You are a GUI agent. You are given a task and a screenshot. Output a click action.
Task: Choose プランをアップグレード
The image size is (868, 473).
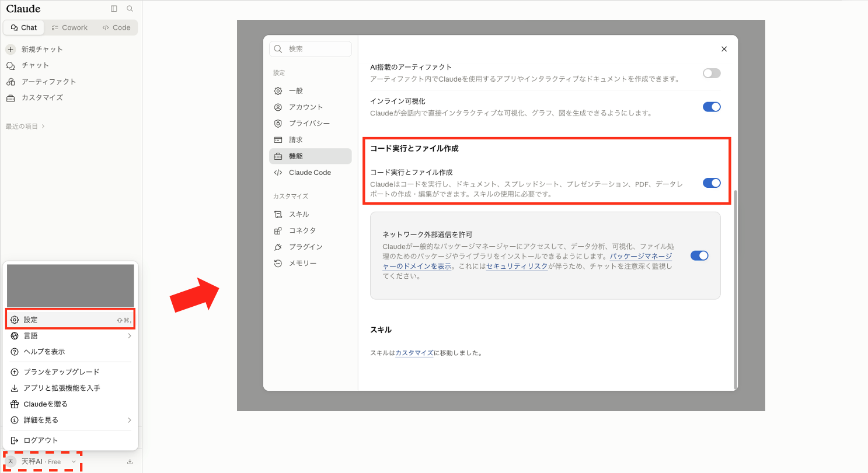click(x=71, y=372)
